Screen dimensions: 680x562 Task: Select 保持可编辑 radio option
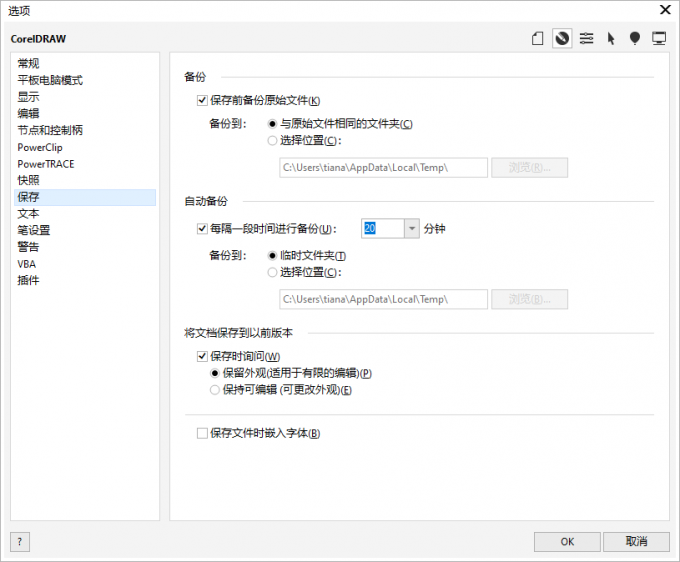(214, 390)
